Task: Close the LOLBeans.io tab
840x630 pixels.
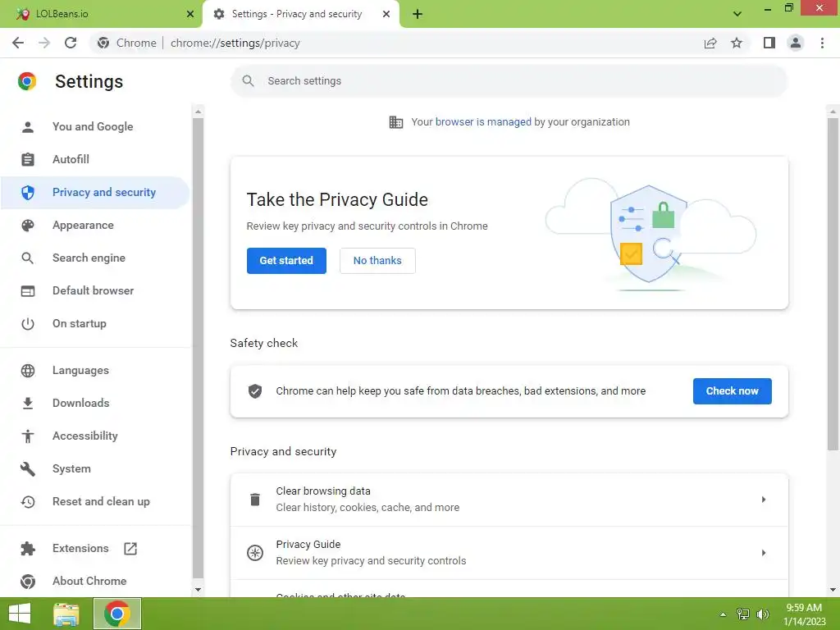Action: (x=190, y=14)
